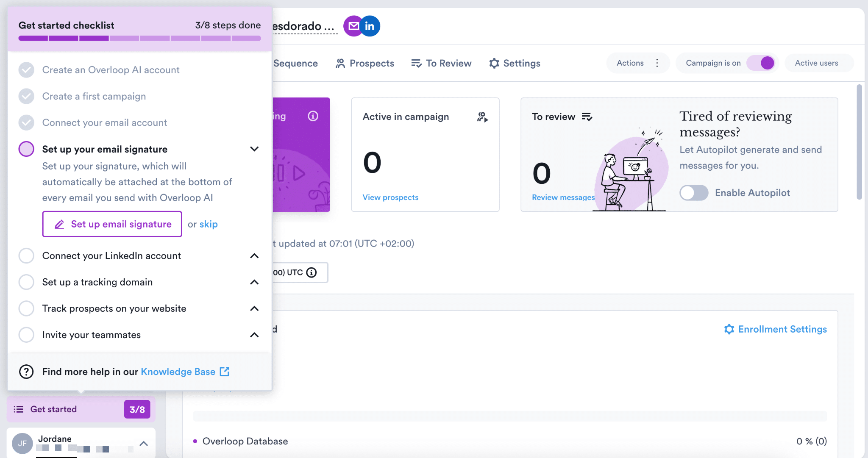Click the JF user avatar
The height and width of the screenshot is (458, 868).
pyautogui.click(x=22, y=443)
